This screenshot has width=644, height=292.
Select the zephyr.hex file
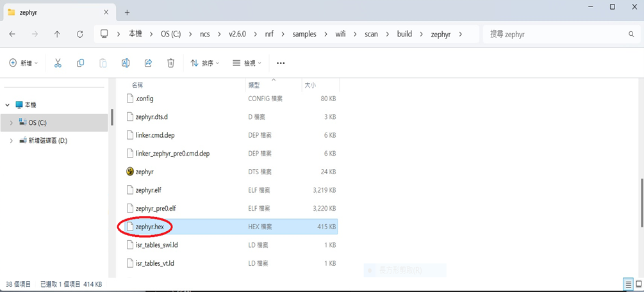150,227
